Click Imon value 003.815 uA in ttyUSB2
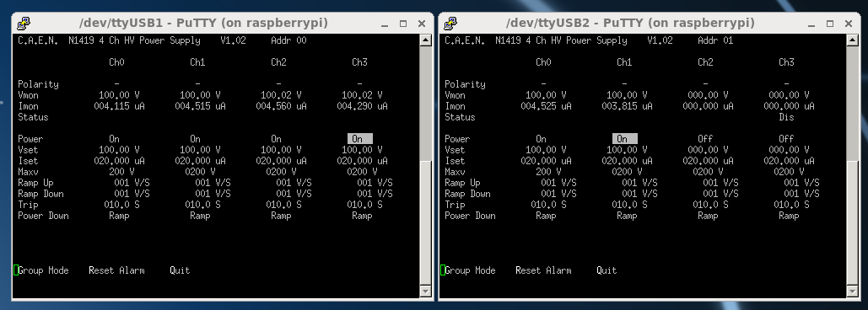This screenshot has width=868, height=310. point(627,106)
